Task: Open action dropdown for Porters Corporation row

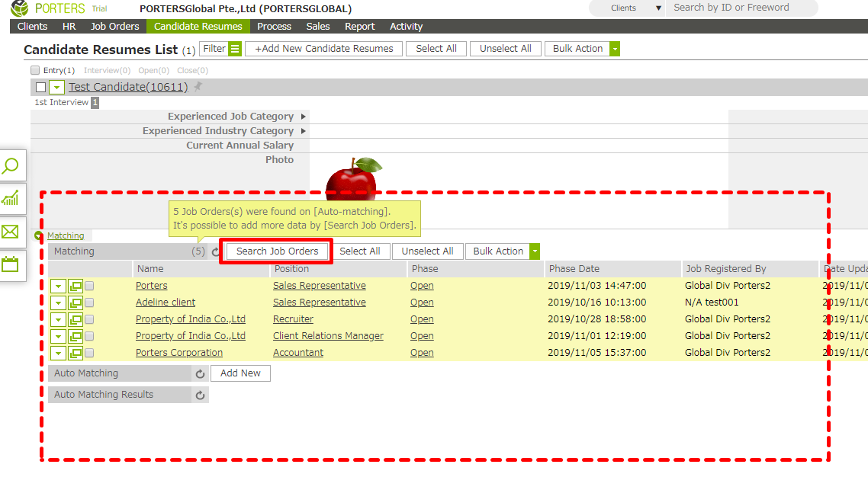Action: (58, 353)
